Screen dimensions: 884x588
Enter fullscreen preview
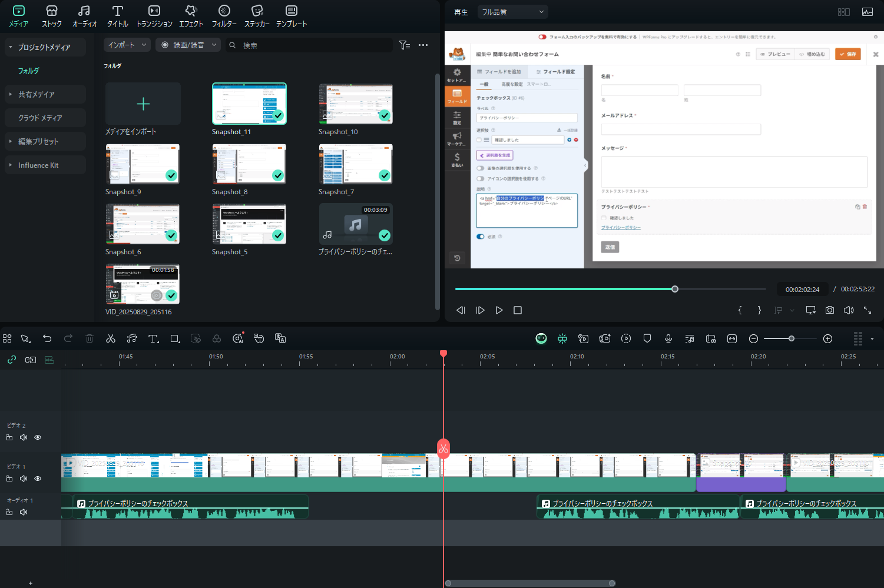[x=868, y=310]
